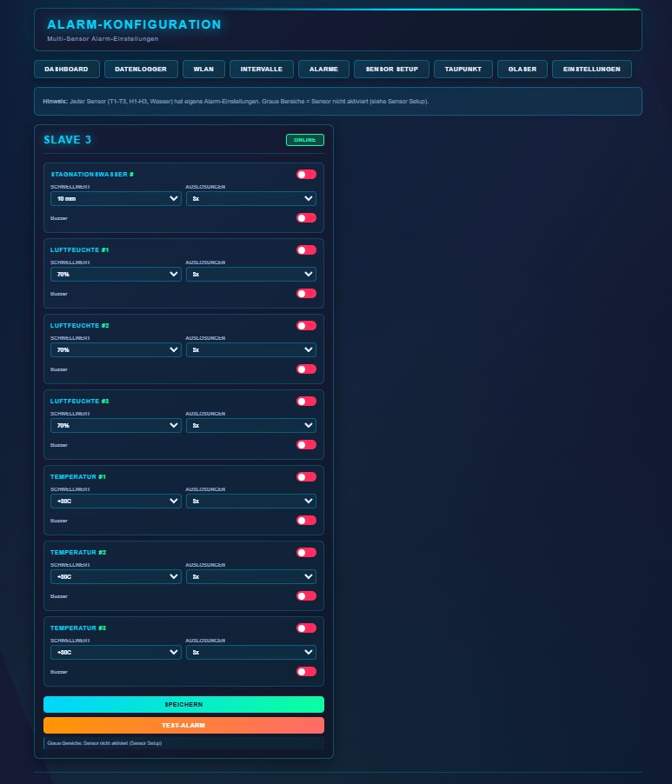Screen dimensions: 672x784
Task: Expand the Auslösungen dropdown for Luftfeuchte #2
Action: click(251, 349)
